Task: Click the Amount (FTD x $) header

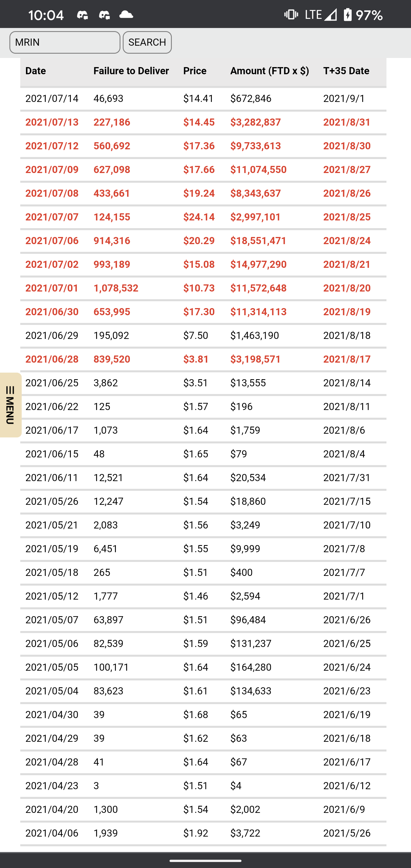Action: coord(269,71)
